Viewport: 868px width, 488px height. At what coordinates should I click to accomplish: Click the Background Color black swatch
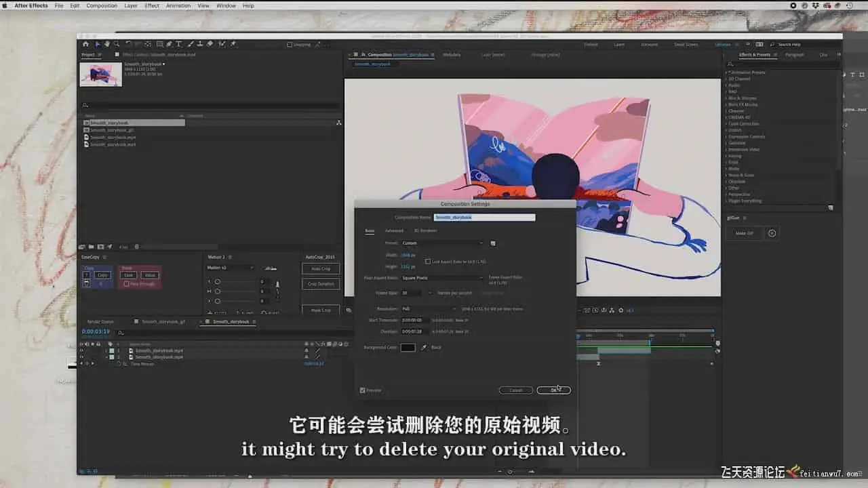pos(408,347)
